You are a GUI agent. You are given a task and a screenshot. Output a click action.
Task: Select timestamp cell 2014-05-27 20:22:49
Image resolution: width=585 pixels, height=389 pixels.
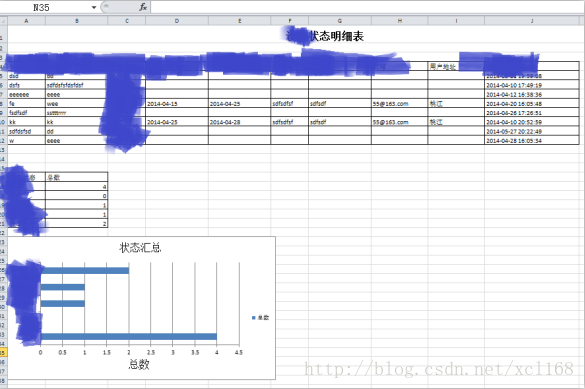click(x=532, y=131)
